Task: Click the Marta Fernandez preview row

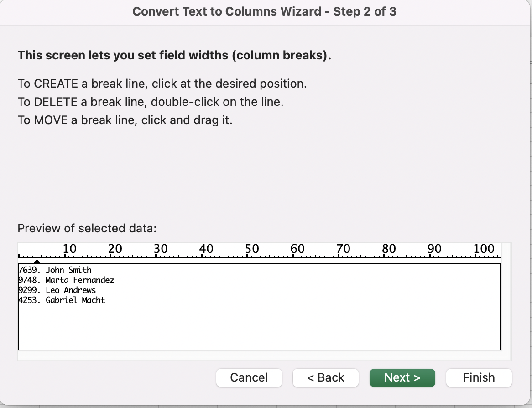Action: (x=79, y=280)
